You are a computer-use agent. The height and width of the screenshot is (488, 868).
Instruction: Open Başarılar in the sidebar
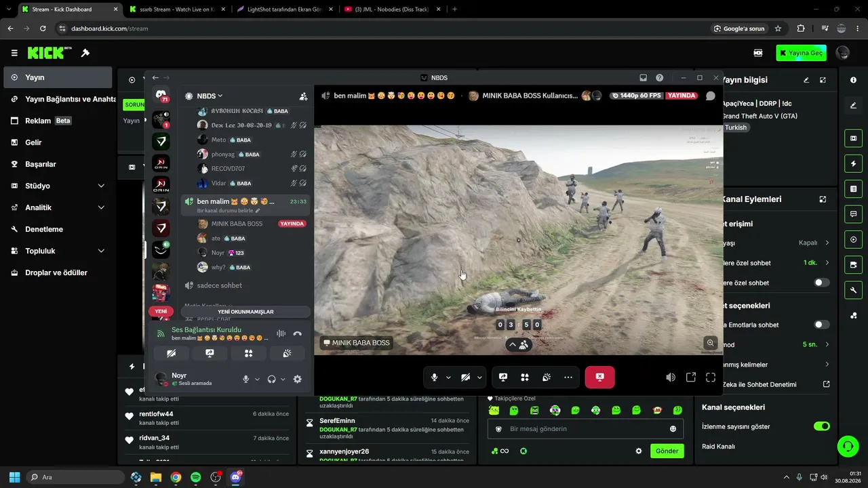[58, 164]
